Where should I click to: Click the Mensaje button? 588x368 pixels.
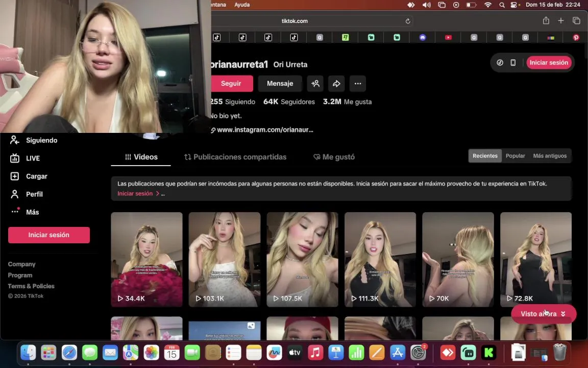pyautogui.click(x=280, y=83)
